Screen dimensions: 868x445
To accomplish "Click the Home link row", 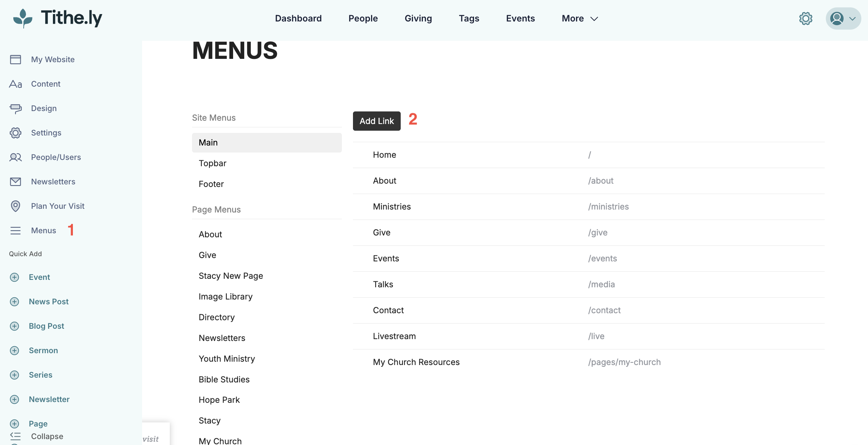I will [x=589, y=155].
